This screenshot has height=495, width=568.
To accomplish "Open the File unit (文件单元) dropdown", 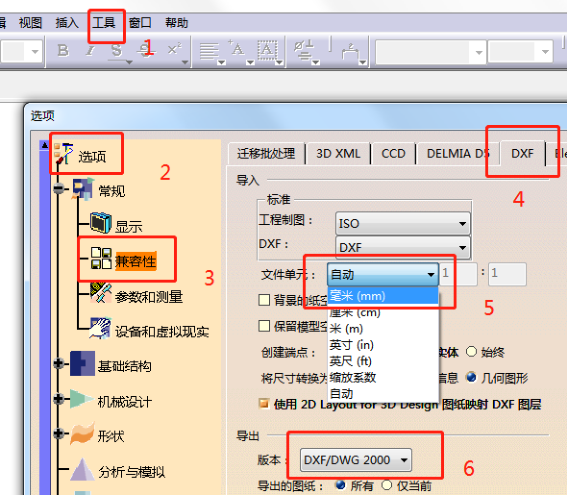I will [383, 274].
